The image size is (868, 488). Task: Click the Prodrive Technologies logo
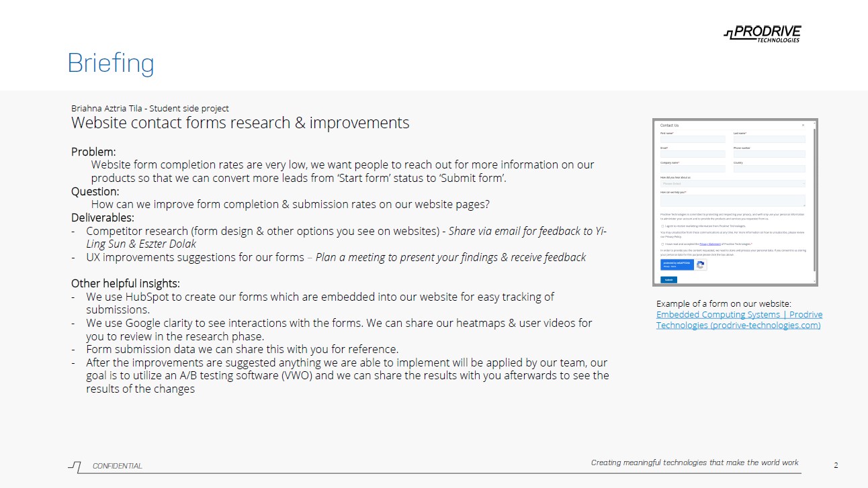pos(762,34)
